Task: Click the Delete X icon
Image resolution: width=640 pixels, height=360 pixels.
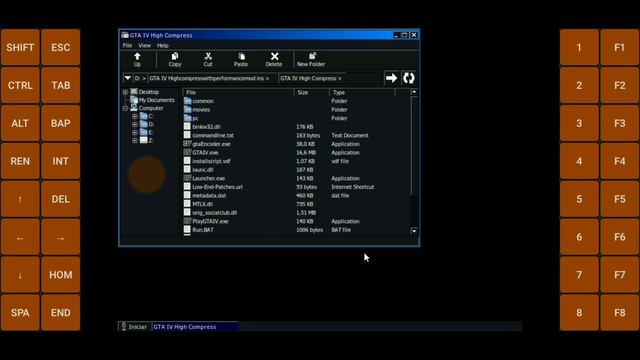Action: [x=274, y=60]
